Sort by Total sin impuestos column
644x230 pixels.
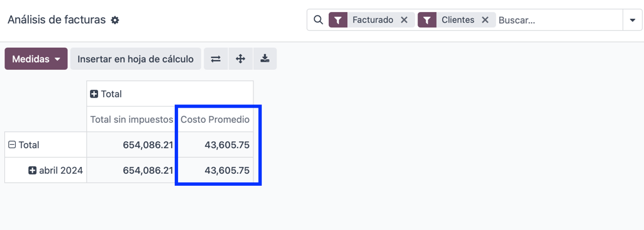(x=131, y=120)
